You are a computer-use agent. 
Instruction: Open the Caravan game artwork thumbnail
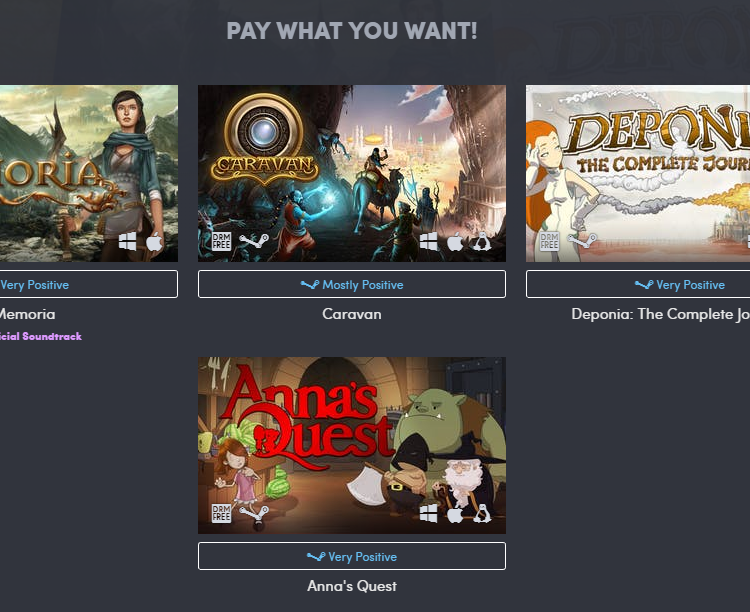pyautogui.click(x=352, y=173)
